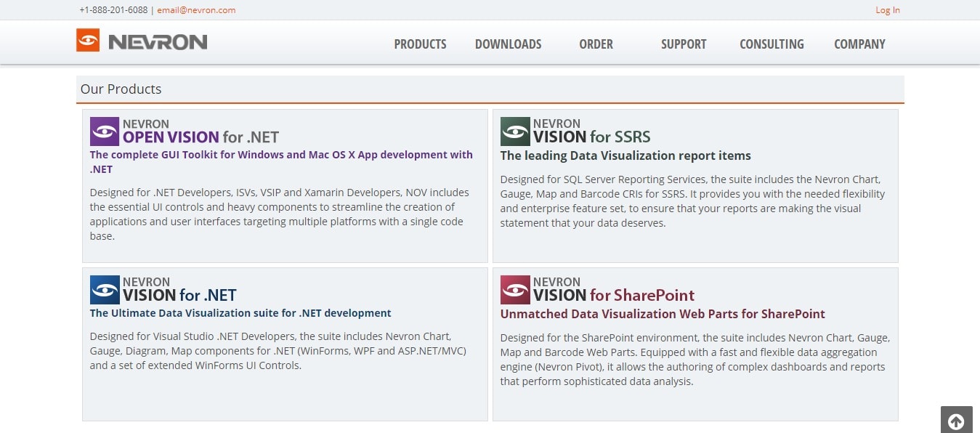Open the Consulting menu
980x433 pixels.
[772, 44]
